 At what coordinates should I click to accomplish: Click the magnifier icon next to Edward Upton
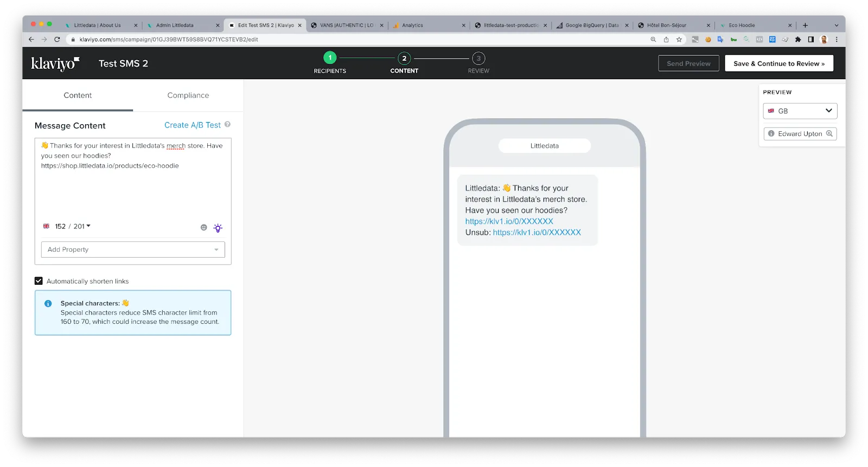829,134
